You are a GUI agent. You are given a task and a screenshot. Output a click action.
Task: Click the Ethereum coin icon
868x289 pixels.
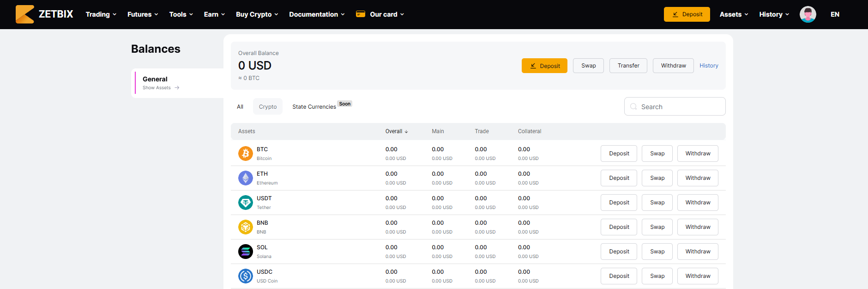click(x=246, y=178)
